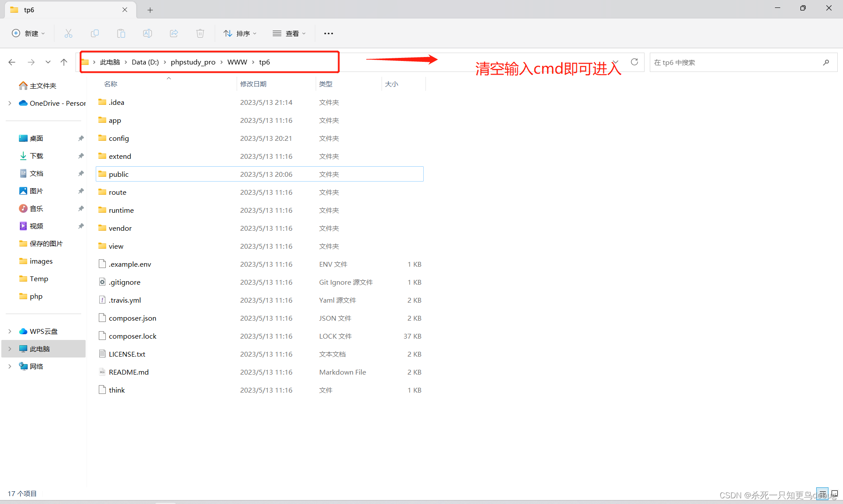Screen dimensions: 843x504
Task: Open a new tab with plus button
Action: (150, 10)
